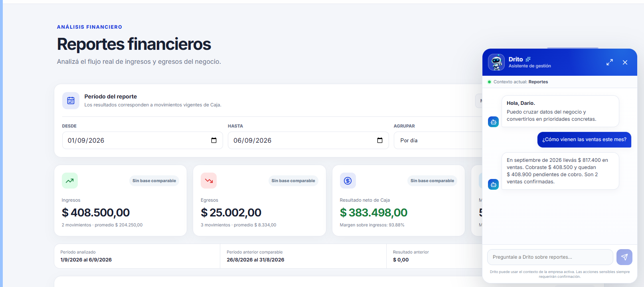This screenshot has width=644, height=287.
Task: Open the DESDE date calendar picker icon
Action: pos(214,140)
